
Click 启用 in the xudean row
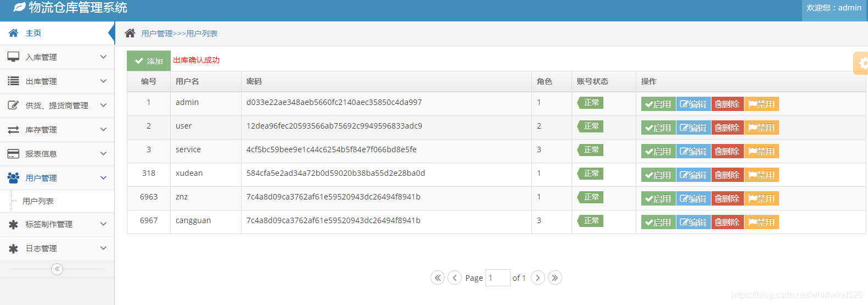658,175
